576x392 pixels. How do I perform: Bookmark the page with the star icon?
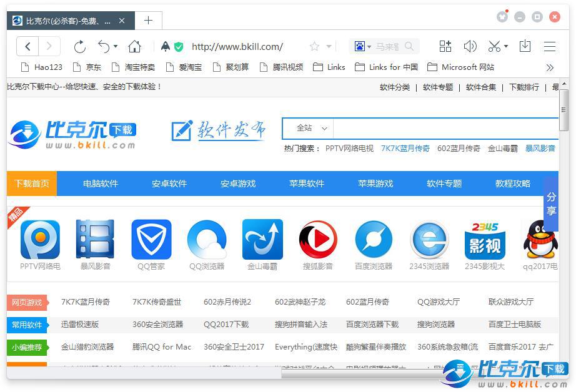point(314,46)
